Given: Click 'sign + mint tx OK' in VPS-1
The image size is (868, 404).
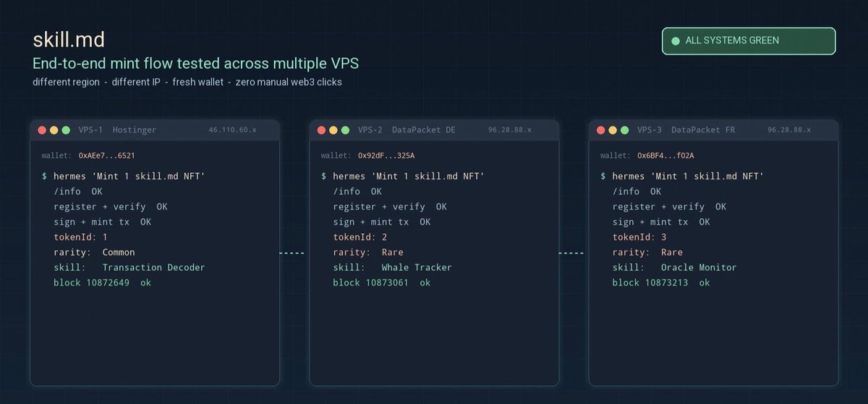Looking at the screenshot, I should [103, 222].
